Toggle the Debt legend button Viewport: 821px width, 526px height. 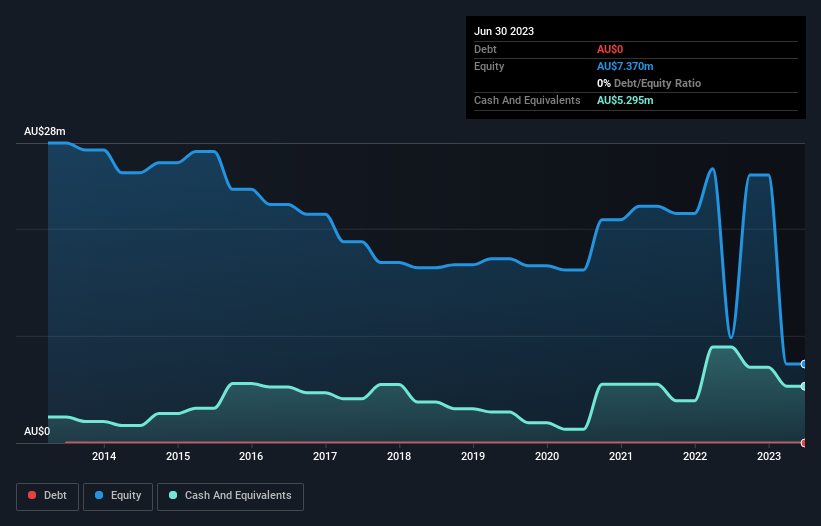point(47,496)
